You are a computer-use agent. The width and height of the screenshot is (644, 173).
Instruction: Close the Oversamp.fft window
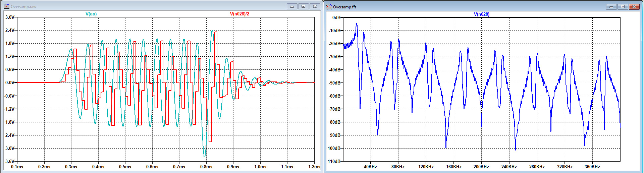634,7
